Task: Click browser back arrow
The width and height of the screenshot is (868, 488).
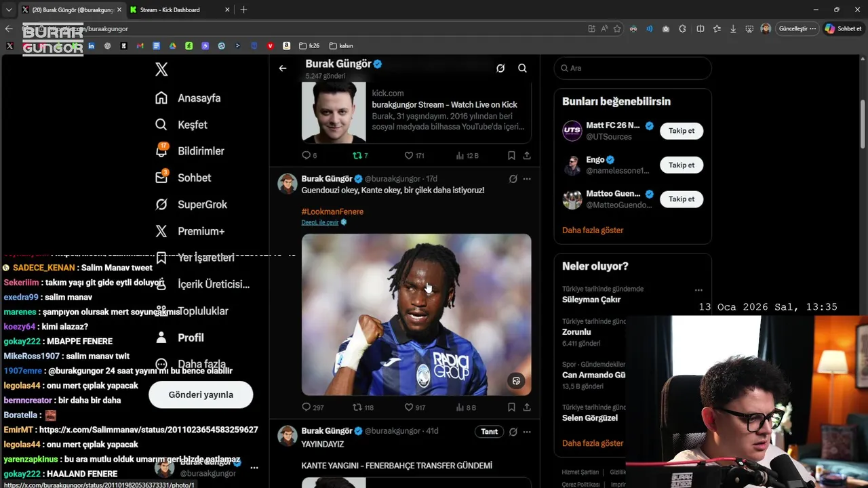Action: [x=9, y=28]
